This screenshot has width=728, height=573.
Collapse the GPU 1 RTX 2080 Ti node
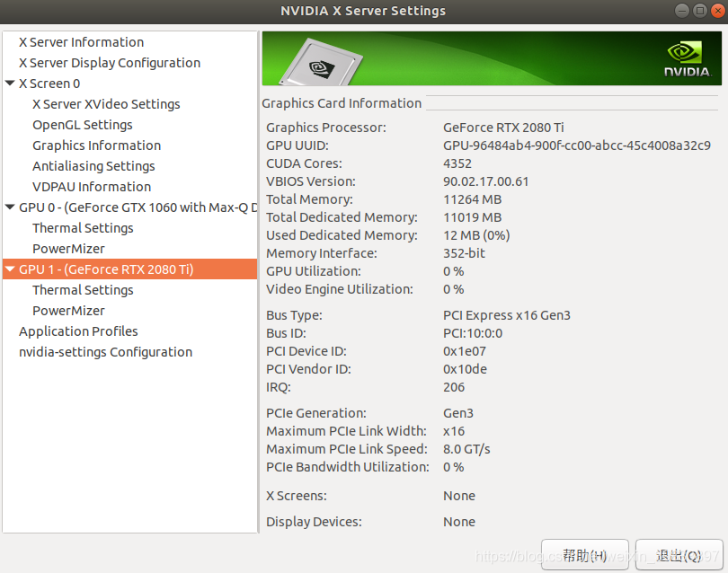coord(10,269)
